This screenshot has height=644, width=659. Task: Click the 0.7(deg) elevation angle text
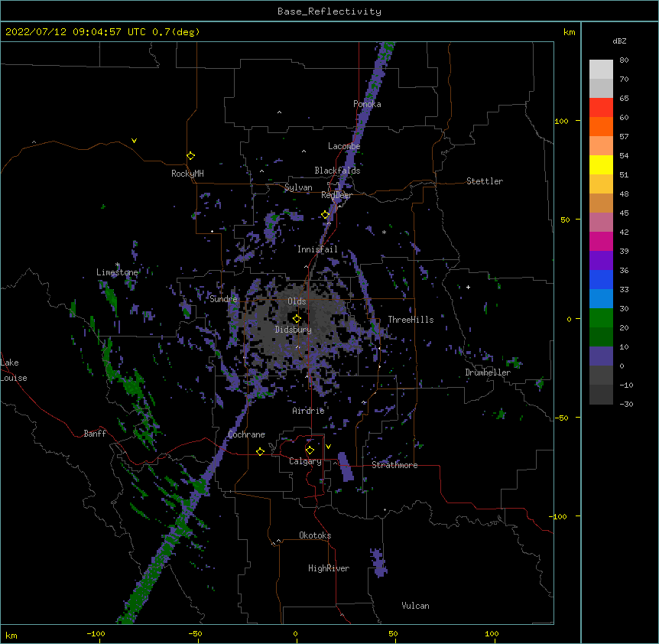point(176,32)
